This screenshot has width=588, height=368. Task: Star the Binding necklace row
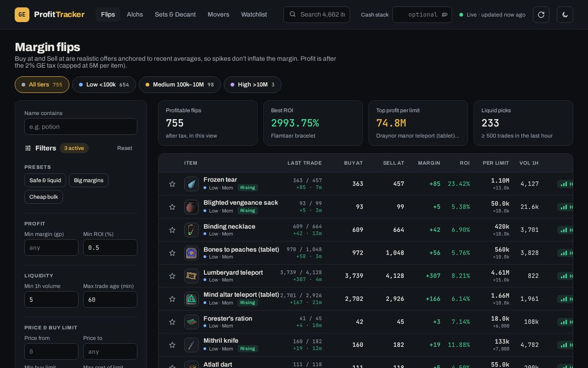(172, 230)
